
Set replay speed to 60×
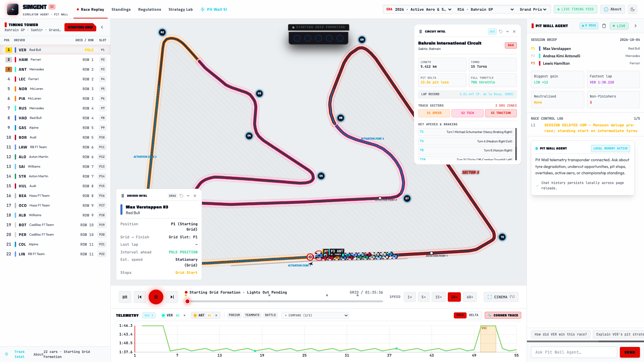[x=470, y=297]
